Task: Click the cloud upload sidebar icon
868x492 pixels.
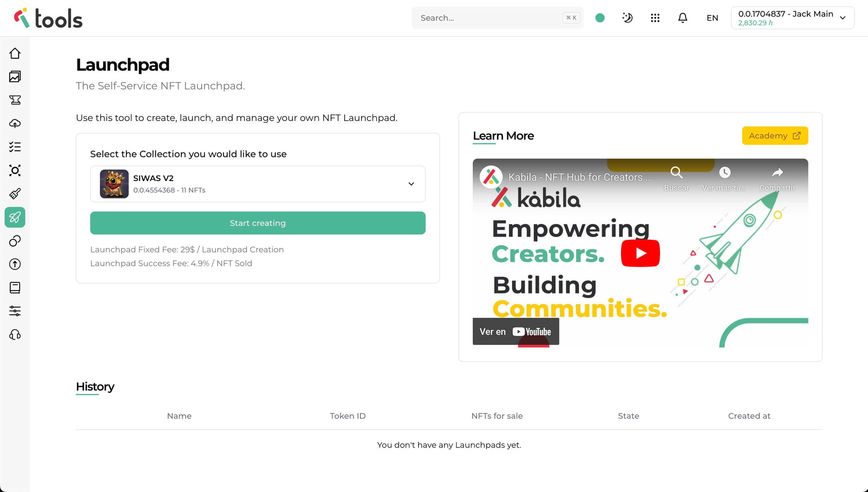Action: [x=15, y=124]
